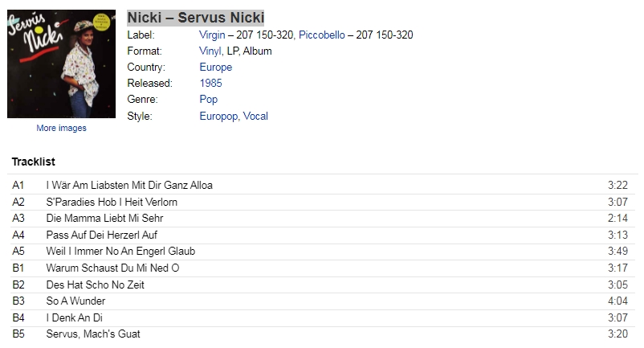Select track B5 Servus, Mach's Guat

(323, 334)
